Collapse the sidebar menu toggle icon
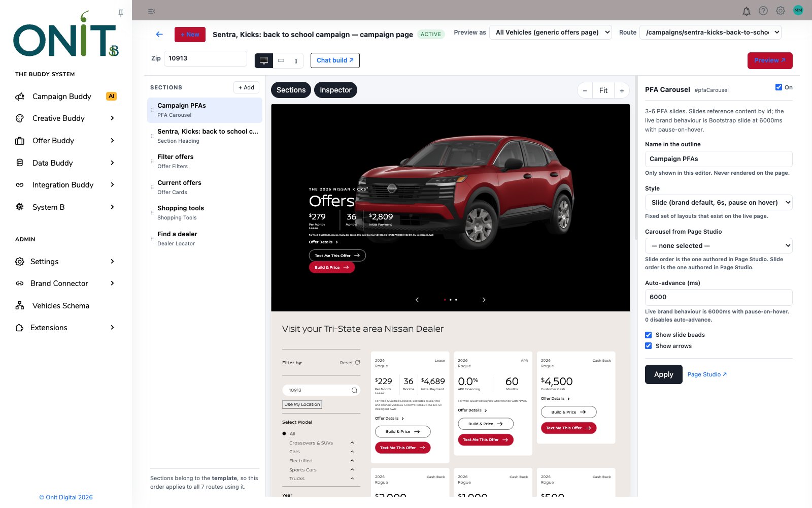812x508 pixels. [151, 11]
